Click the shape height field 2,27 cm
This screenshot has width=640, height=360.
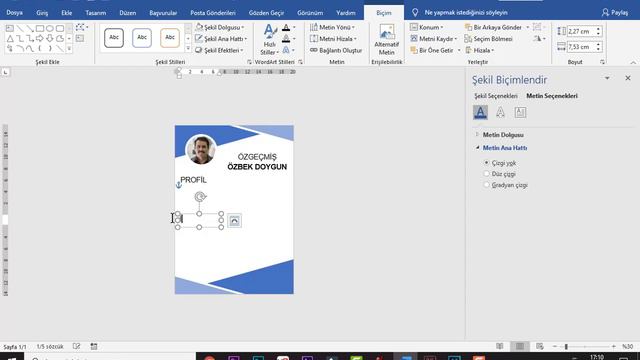[x=580, y=31]
